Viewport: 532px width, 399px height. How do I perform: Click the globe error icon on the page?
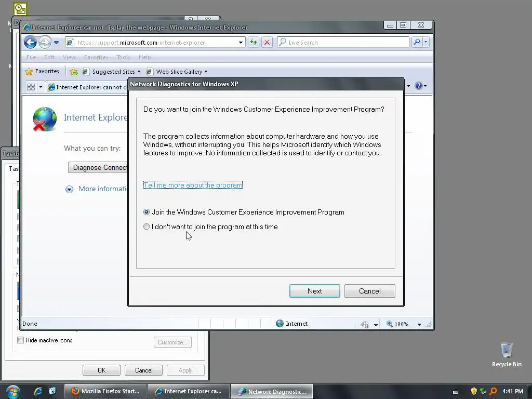[x=45, y=119]
